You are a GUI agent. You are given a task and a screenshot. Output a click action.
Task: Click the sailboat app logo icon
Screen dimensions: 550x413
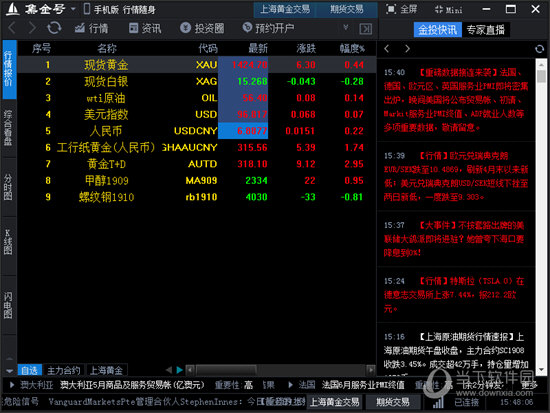coord(13,9)
